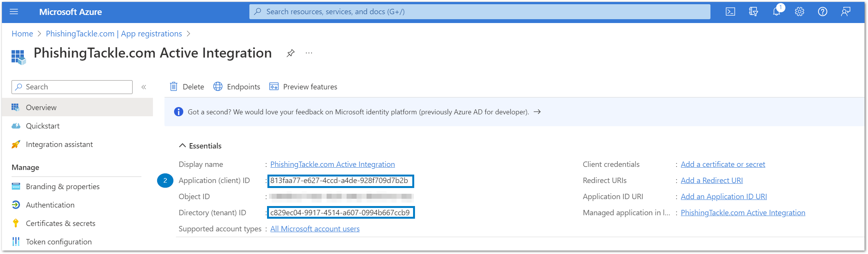Click the blurred Object ID value
Viewport: 868px width, 254px height.
[341, 196]
